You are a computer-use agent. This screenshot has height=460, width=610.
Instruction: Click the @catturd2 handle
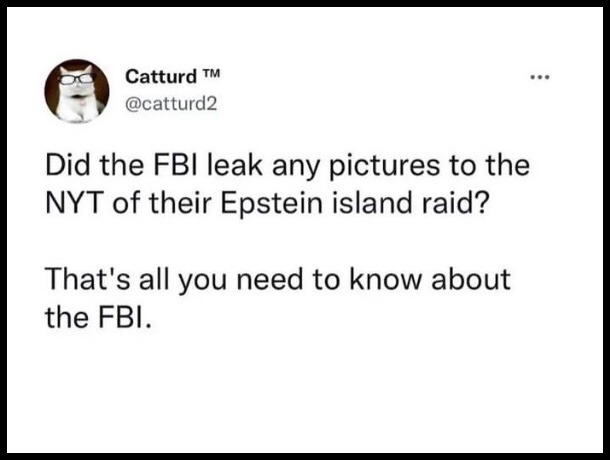[x=171, y=104]
